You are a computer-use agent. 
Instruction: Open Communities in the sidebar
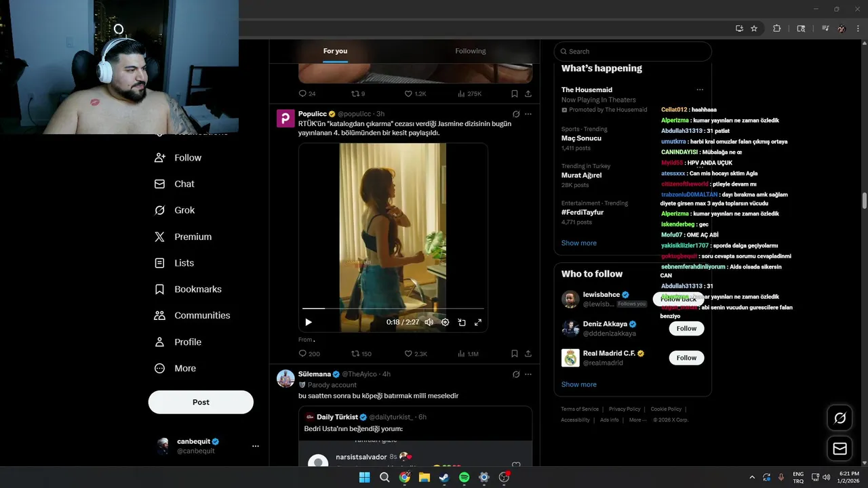(192, 316)
